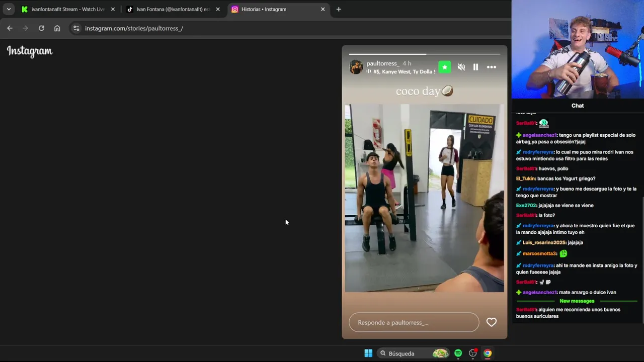
Task: Open the browser home page
Action: click(57, 28)
